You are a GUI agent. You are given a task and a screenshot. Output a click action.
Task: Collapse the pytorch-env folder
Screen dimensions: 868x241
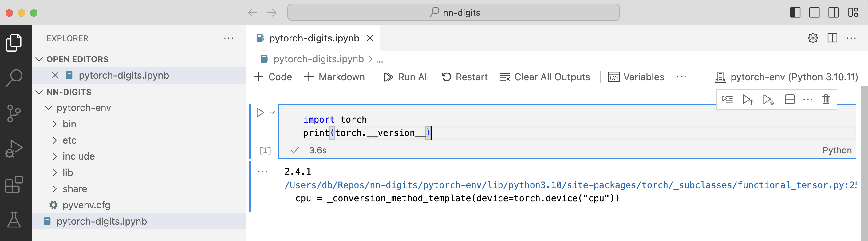[x=49, y=108]
